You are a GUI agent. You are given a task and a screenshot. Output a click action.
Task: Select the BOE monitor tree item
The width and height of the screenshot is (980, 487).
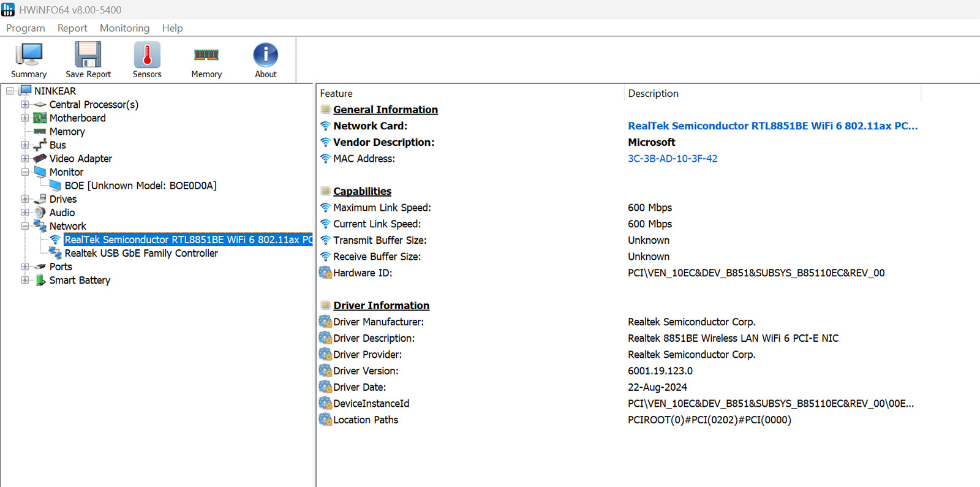pos(140,186)
